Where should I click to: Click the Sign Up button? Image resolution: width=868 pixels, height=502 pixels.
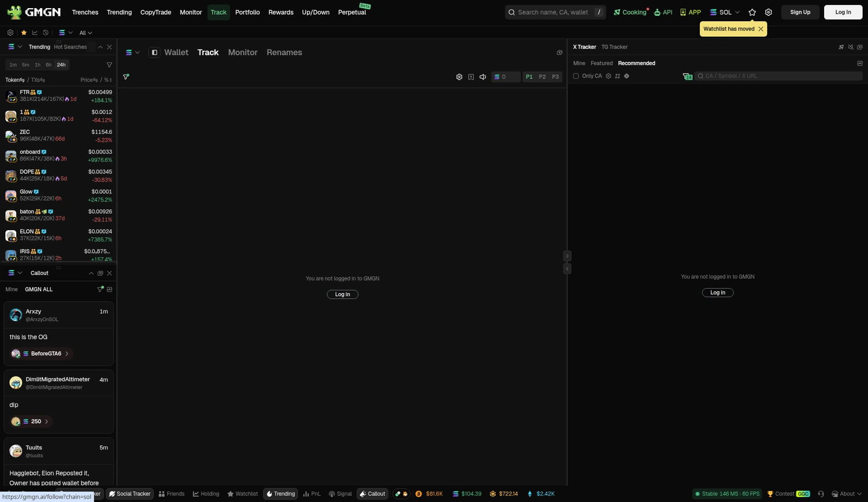800,12
